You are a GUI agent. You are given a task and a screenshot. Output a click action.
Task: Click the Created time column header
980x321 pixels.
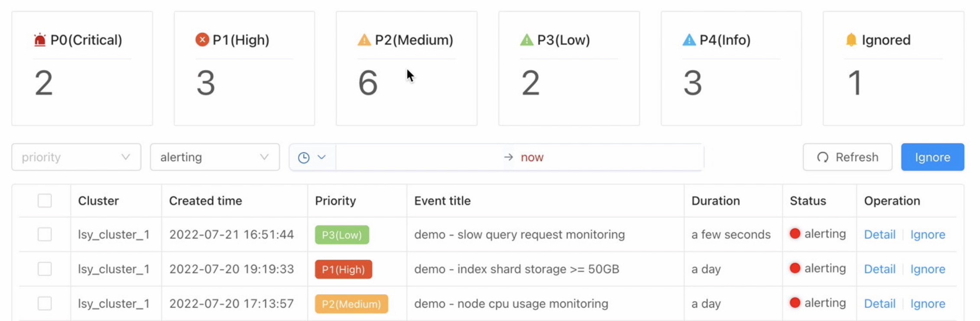click(x=205, y=201)
